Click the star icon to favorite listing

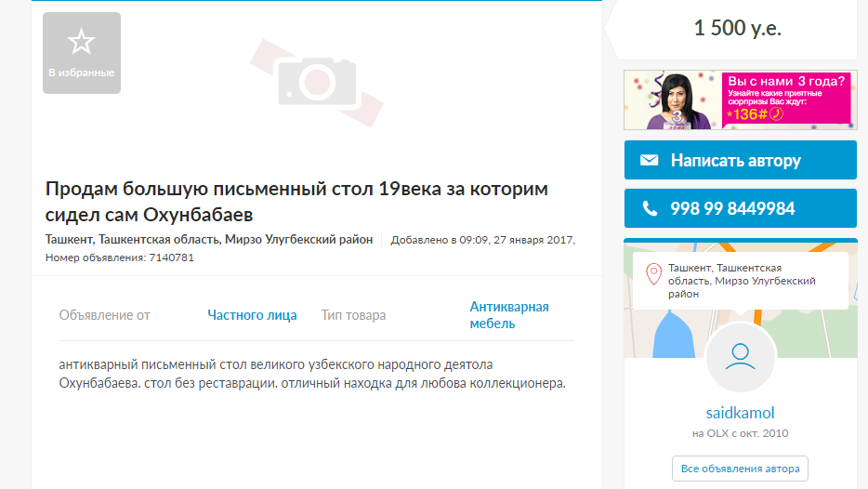click(82, 42)
